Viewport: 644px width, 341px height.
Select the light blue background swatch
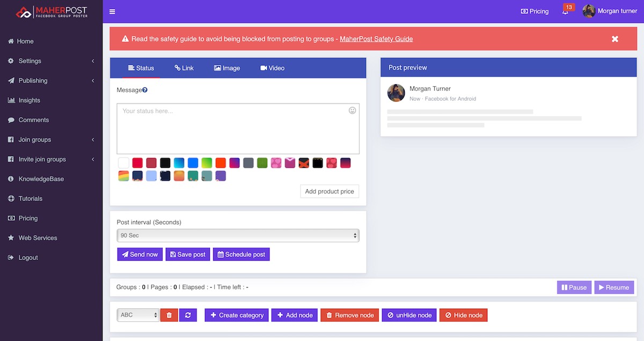click(x=151, y=176)
